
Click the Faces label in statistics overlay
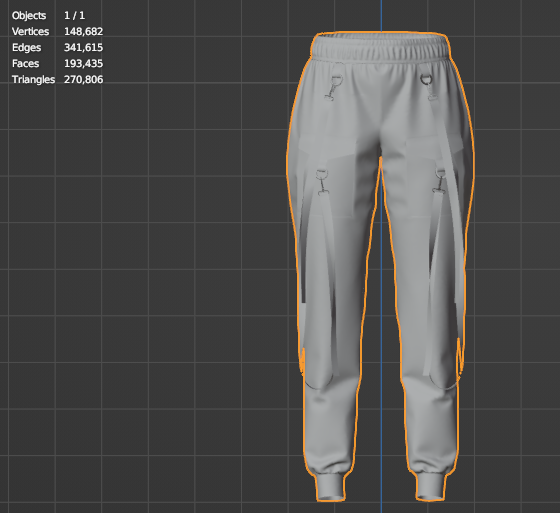pos(25,64)
